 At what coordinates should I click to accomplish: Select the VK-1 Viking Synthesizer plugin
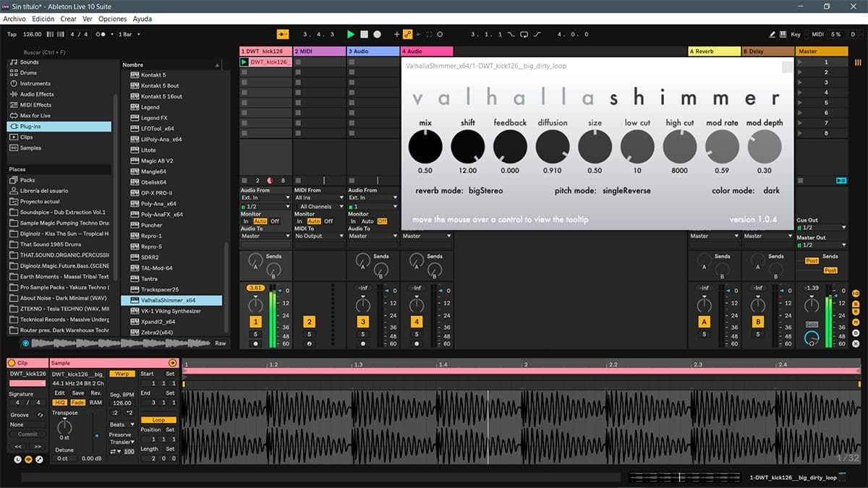(171, 311)
